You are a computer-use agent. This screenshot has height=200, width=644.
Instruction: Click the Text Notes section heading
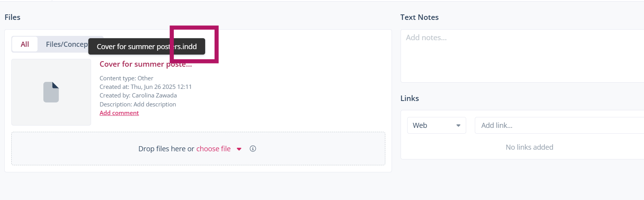pyautogui.click(x=419, y=17)
